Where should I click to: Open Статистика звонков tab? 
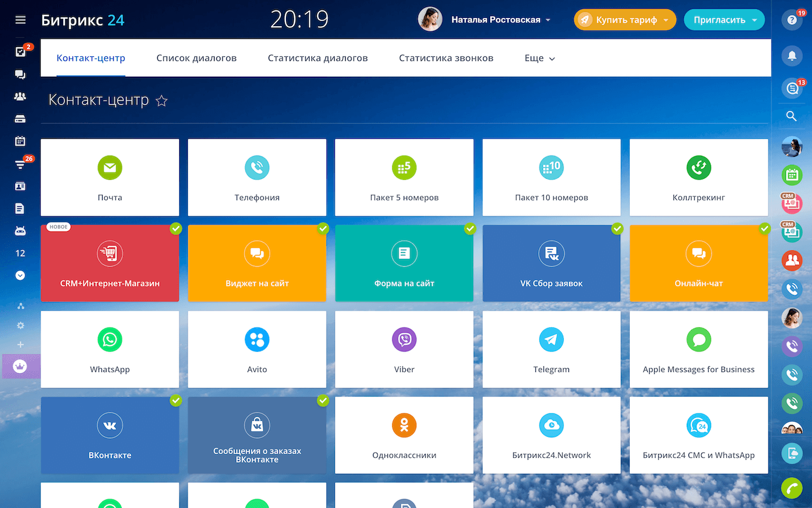(x=445, y=58)
